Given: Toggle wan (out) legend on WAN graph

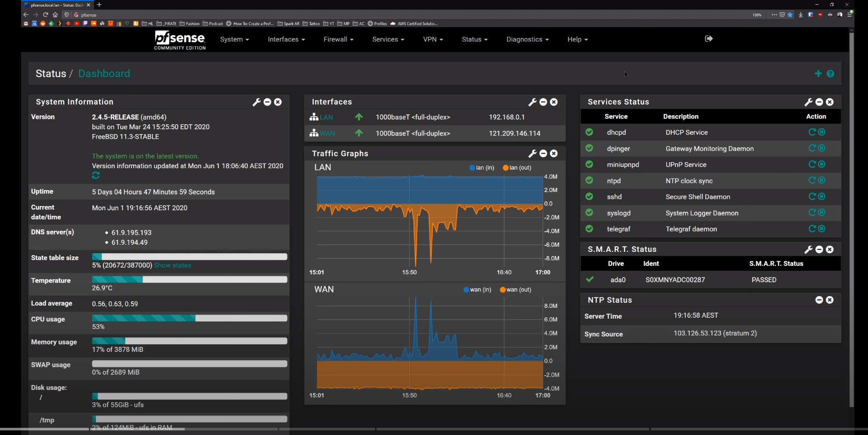Looking at the screenshot, I should pos(516,290).
